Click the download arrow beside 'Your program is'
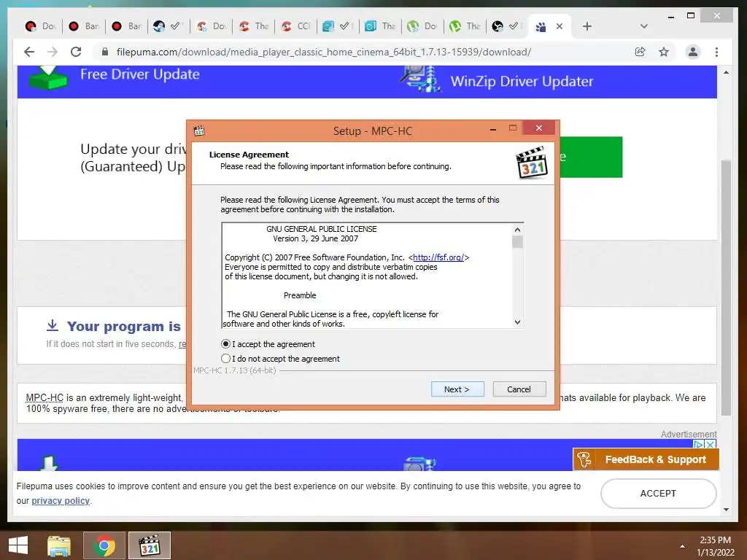 click(53, 326)
